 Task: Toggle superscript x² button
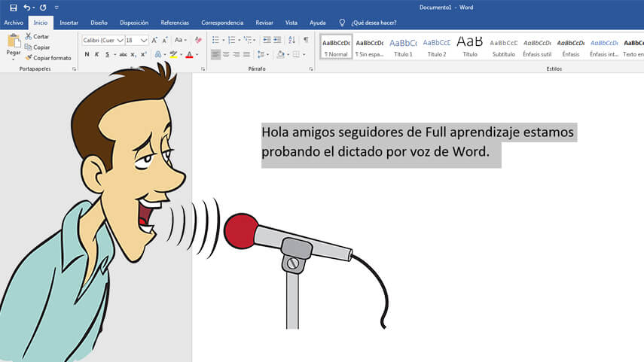[x=143, y=54]
